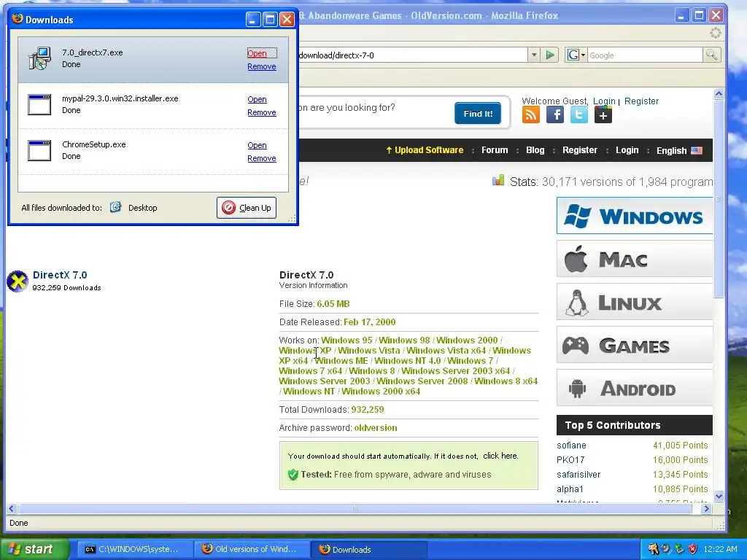Select the ChromeSetup.exe file icon
This screenshot has width=747, height=560.
pos(39,150)
